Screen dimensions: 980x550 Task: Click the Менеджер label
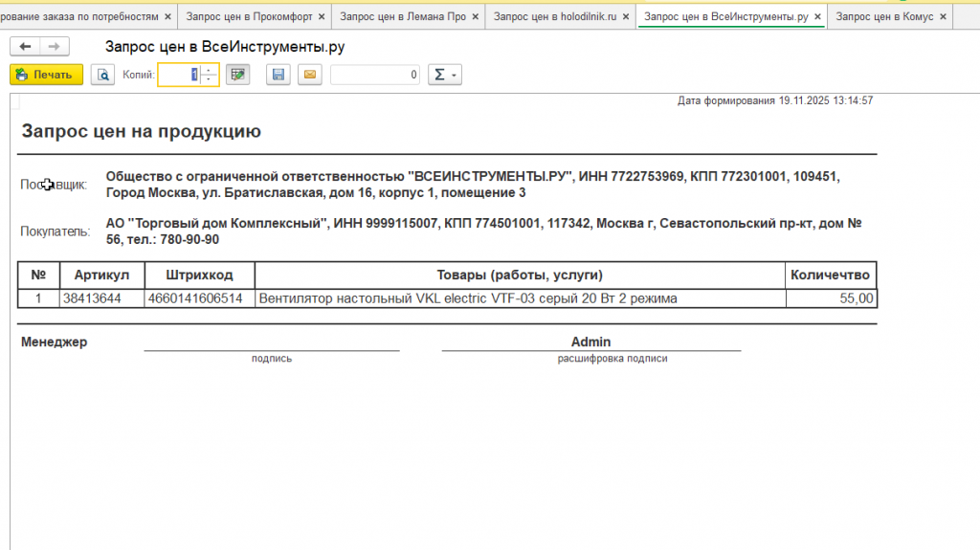click(x=54, y=341)
